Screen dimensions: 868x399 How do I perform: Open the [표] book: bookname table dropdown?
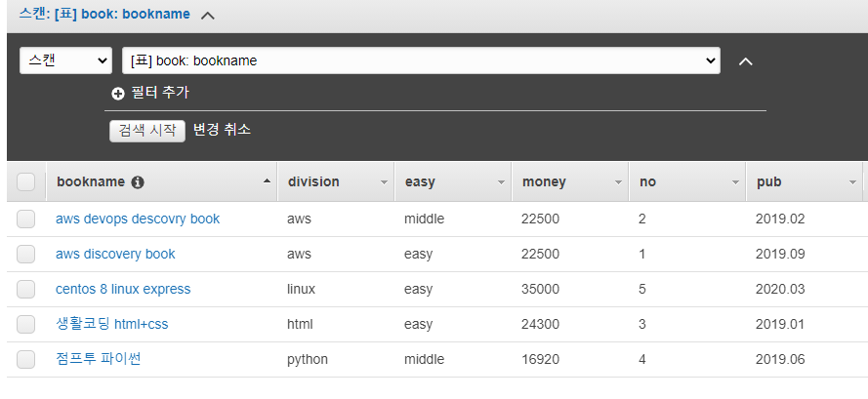(x=421, y=60)
